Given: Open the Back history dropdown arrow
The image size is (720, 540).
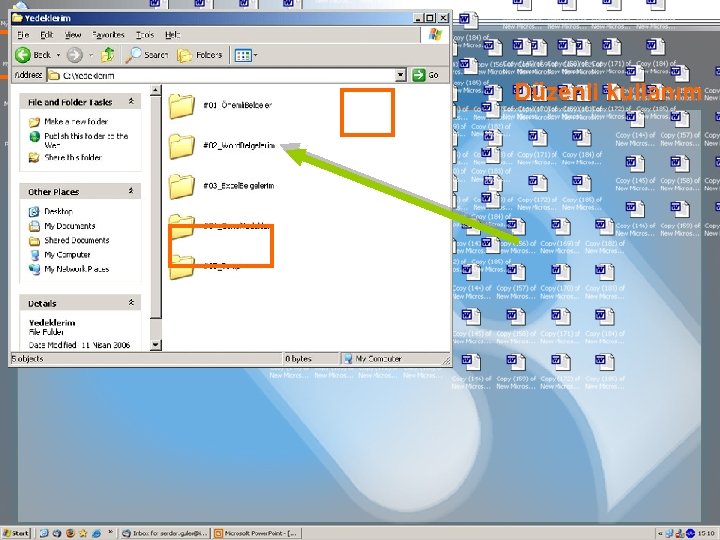Looking at the screenshot, I should (58, 55).
